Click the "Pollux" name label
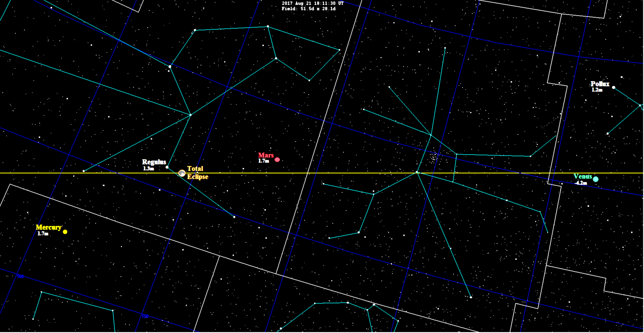 tap(600, 84)
